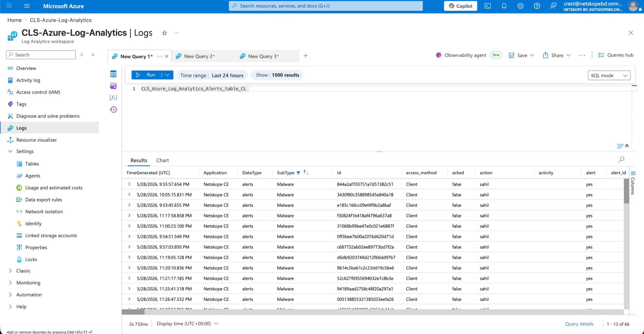The image size is (644, 334).
Task: Expand the Monitoring section
Action: pyautogui.click(x=10, y=283)
